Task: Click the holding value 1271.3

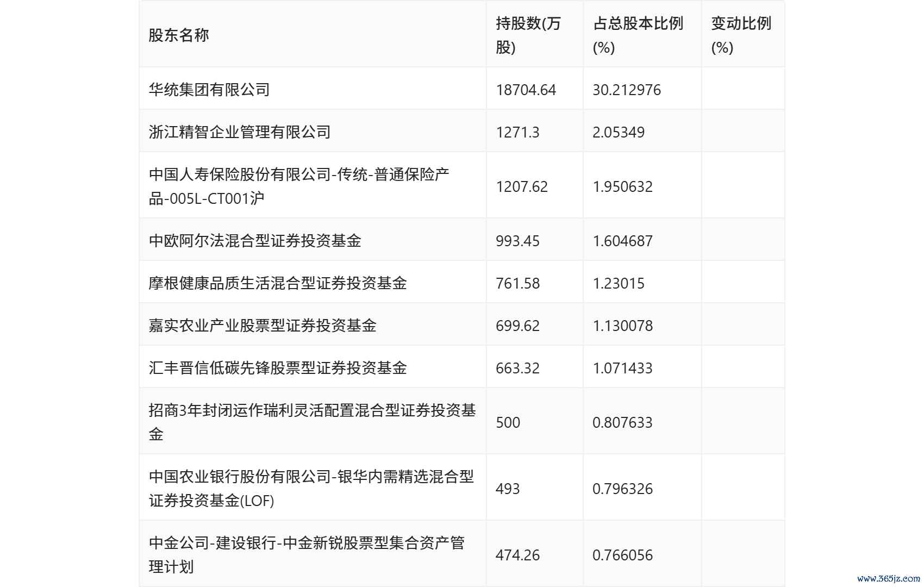Action: coord(517,132)
